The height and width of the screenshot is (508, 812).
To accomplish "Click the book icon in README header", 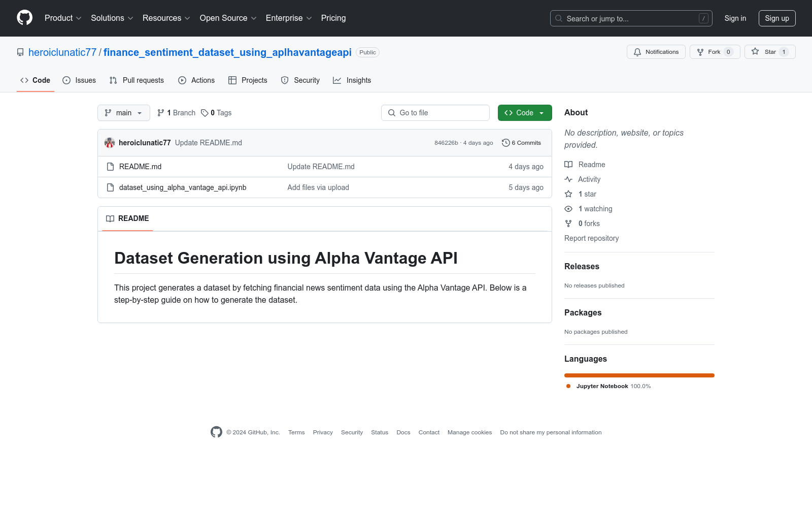I will [110, 218].
